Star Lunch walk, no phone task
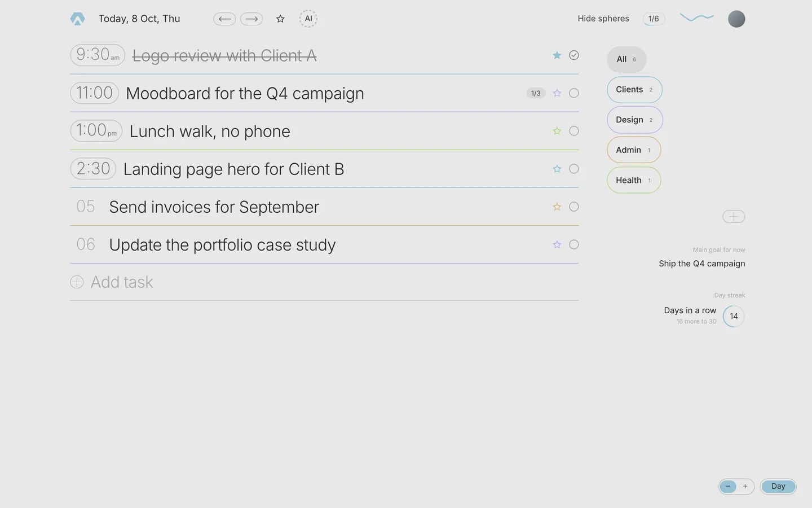 click(557, 131)
